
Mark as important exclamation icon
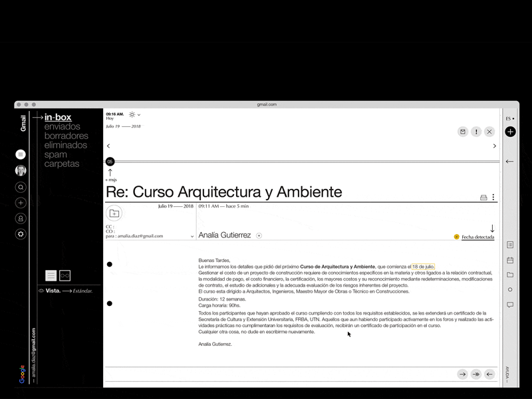pos(476,132)
